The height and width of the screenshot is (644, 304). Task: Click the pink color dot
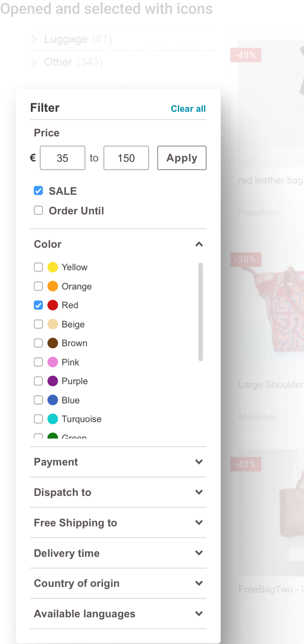(x=53, y=362)
